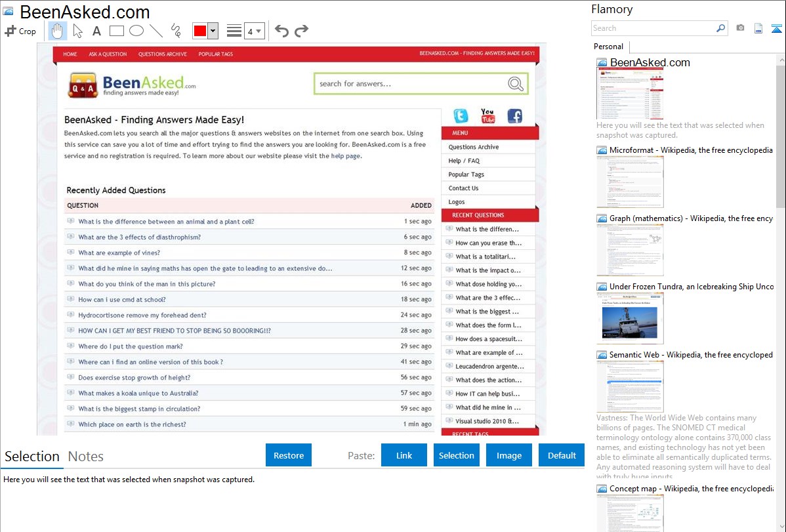Open QUESTIONS ARCHIVE in nav bar
This screenshot has height=532, width=786.
coord(163,54)
